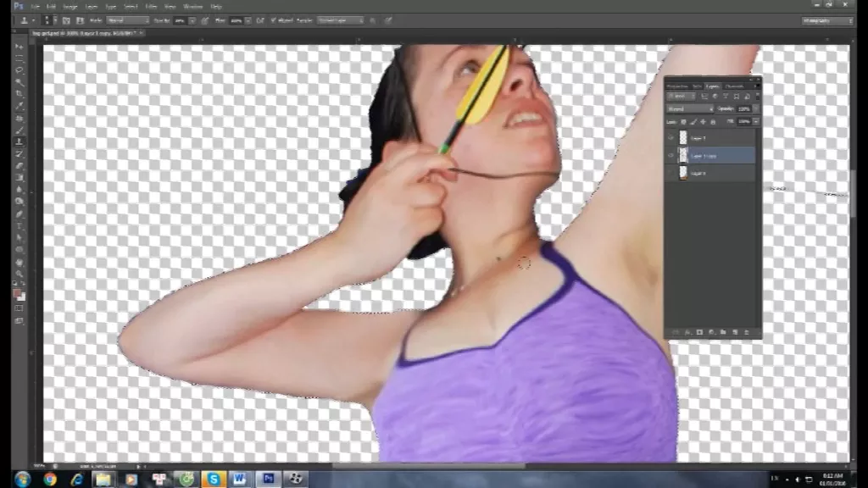The image size is (868, 488).
Task: Select the Rectangular Marquee tool
Action: click(x=19, y=58)
